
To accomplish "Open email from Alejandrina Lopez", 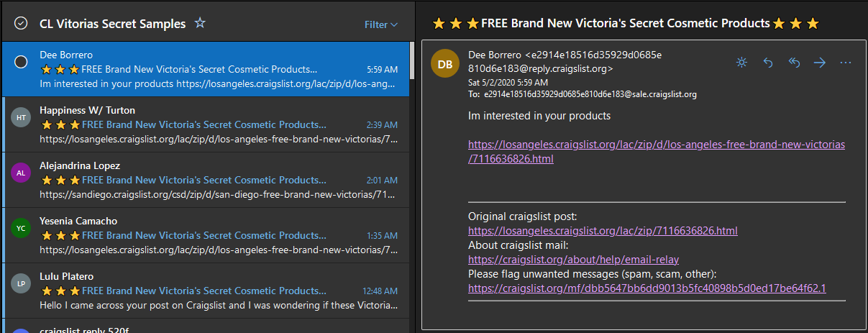I will pyautogui.click(x=206, y=180).
